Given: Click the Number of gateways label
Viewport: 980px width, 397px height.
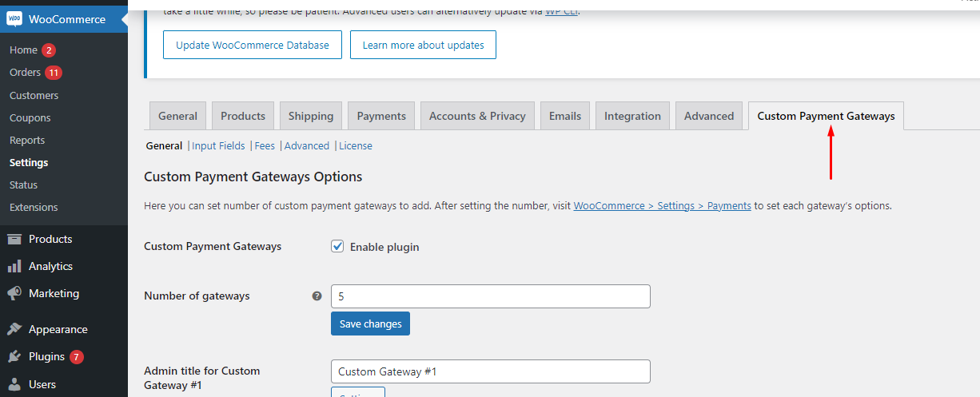Looking at the screenshot, I should click(197, 296).
